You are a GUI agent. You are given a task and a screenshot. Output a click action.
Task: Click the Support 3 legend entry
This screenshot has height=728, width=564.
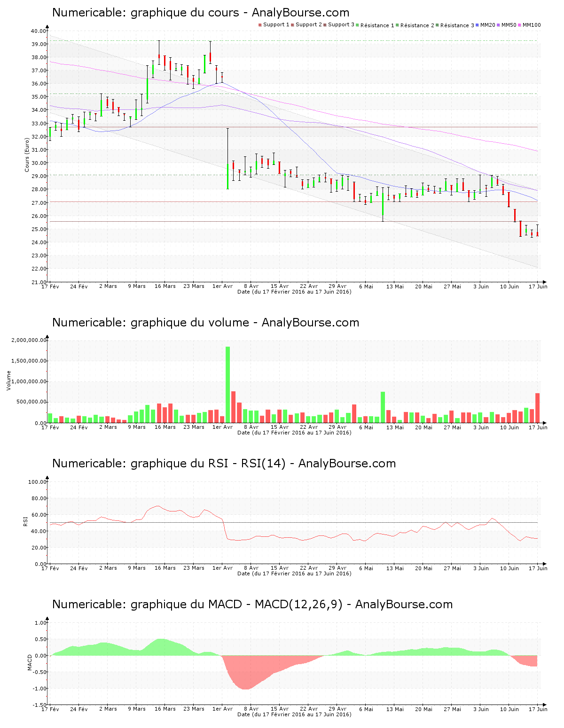[339, 25]
